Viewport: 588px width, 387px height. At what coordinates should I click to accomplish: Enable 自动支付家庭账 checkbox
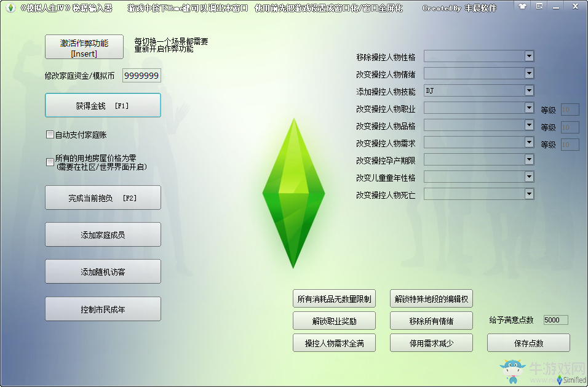[x=50, y=134]
